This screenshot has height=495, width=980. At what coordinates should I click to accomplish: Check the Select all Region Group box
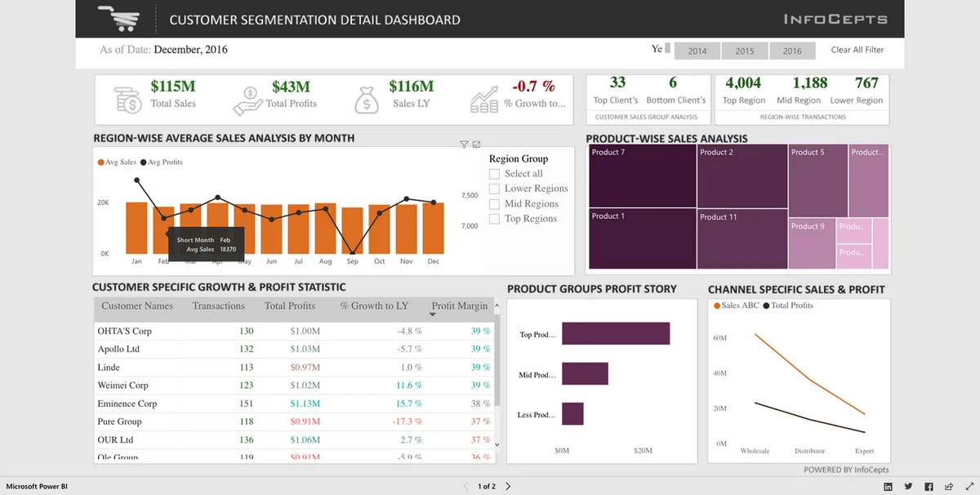[495, 173]
